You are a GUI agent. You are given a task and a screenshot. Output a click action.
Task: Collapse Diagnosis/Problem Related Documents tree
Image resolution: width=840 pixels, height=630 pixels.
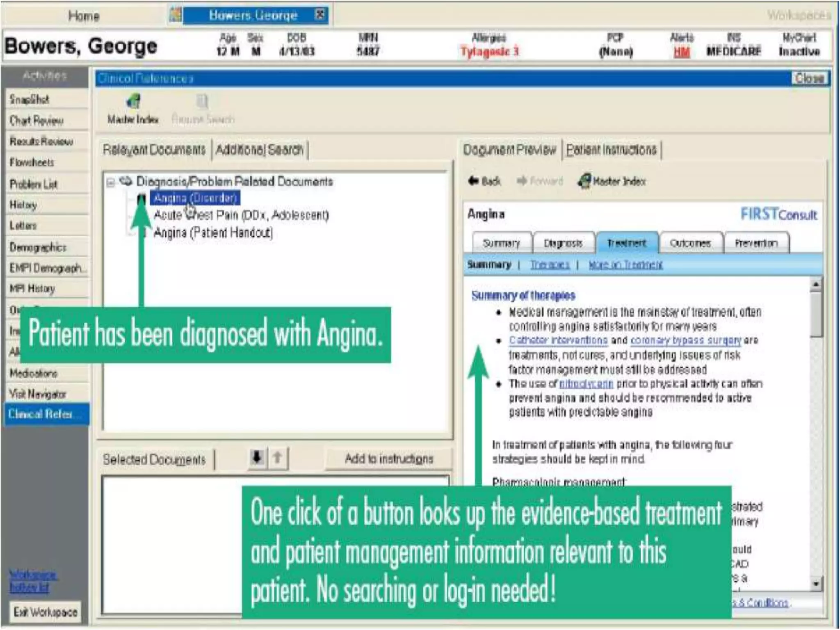(x=110, y=182)
